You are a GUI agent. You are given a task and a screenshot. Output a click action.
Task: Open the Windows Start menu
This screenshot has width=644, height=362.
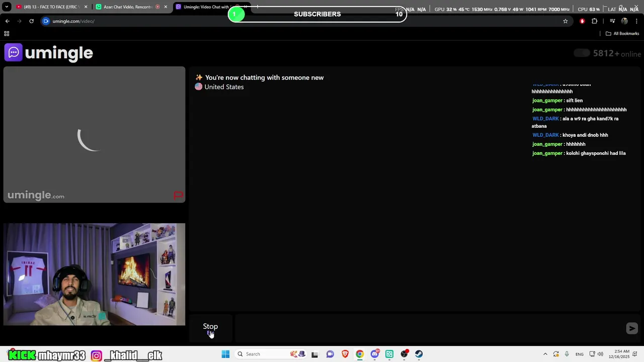pyautogui.click(x=225, y=354)
